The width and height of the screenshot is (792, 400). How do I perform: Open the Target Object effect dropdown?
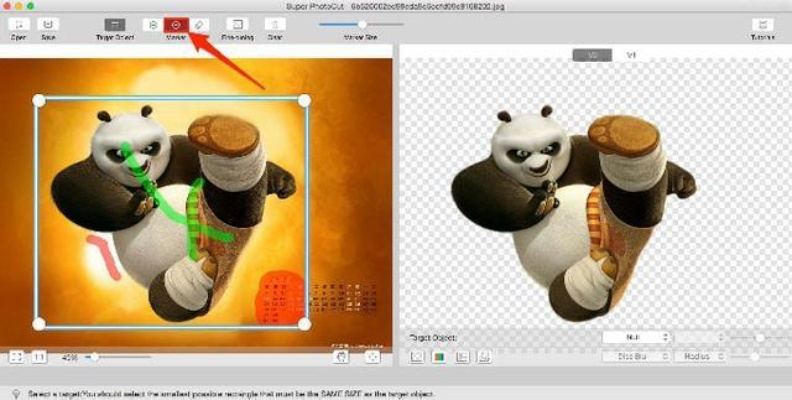pos(636,338)
